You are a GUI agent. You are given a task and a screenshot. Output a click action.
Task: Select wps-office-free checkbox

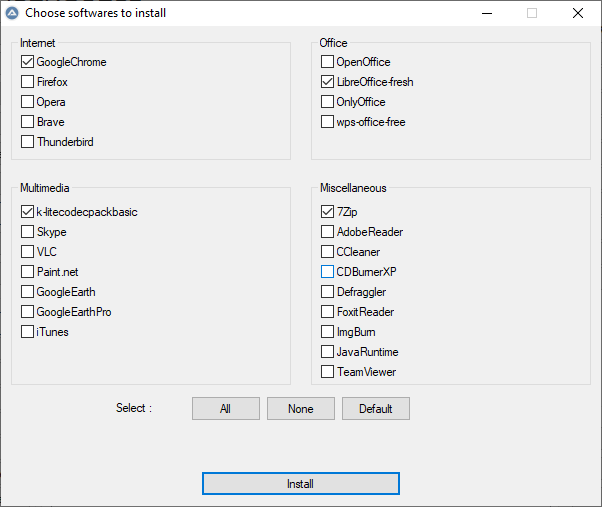pyautogui.click(x=327, y=121)
